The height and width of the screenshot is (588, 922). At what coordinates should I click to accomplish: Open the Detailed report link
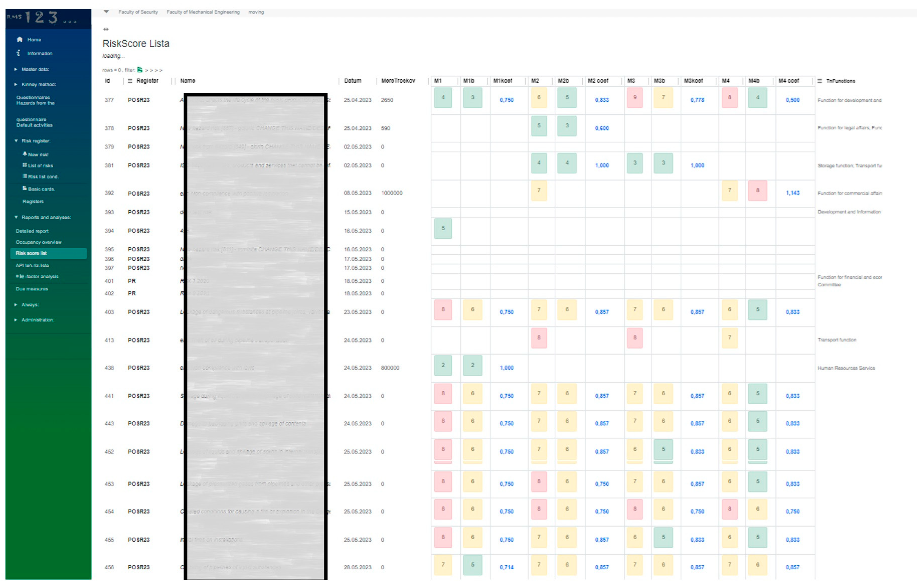[x=32, y=231]
